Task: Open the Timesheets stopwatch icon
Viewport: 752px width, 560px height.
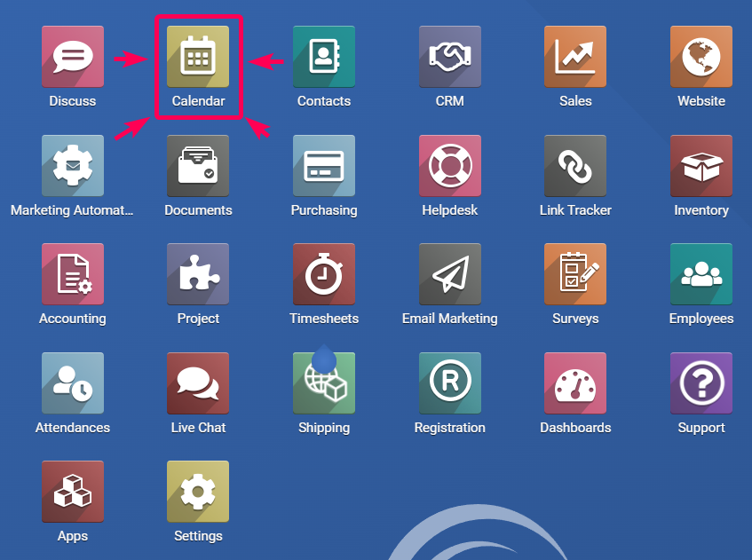Action: (x=324, y=273)
